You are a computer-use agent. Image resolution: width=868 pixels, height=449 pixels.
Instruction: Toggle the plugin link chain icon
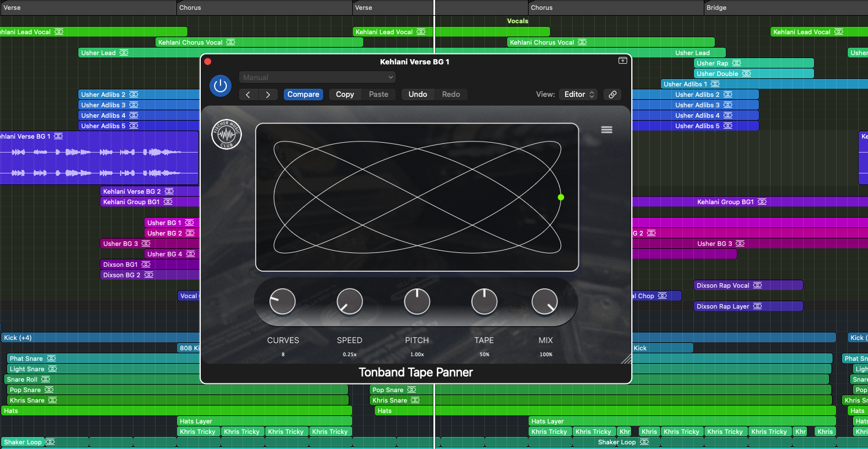pos(612,95)
